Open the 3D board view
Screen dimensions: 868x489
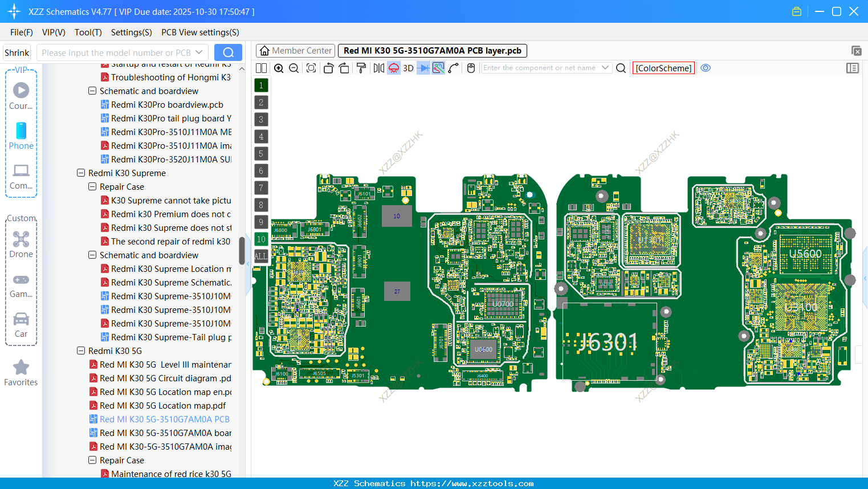[407, 68]
